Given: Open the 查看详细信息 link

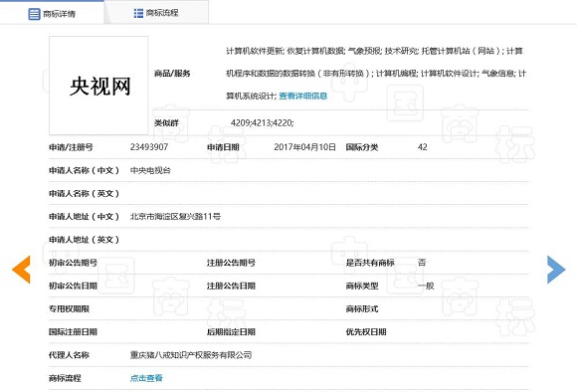Looking at the screenshot, I should (302, 97).
